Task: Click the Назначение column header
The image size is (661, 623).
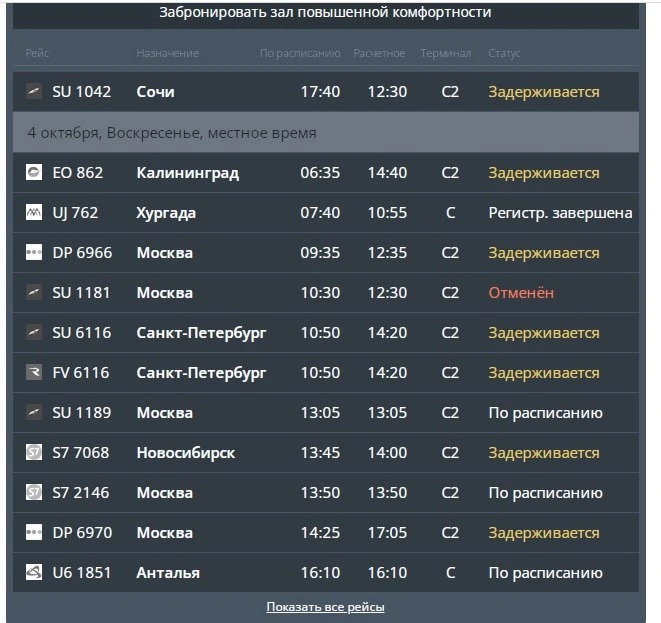Action: [x=167, y=53]
